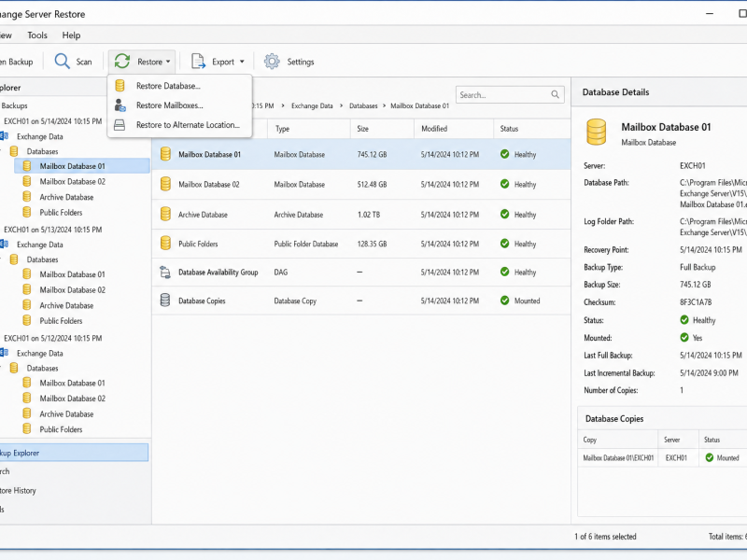Image resolution: width=747 pixels, height=560 pixels.
Task: Select Public Folders under 5/14/2024 backup
Action: (61, 213)
